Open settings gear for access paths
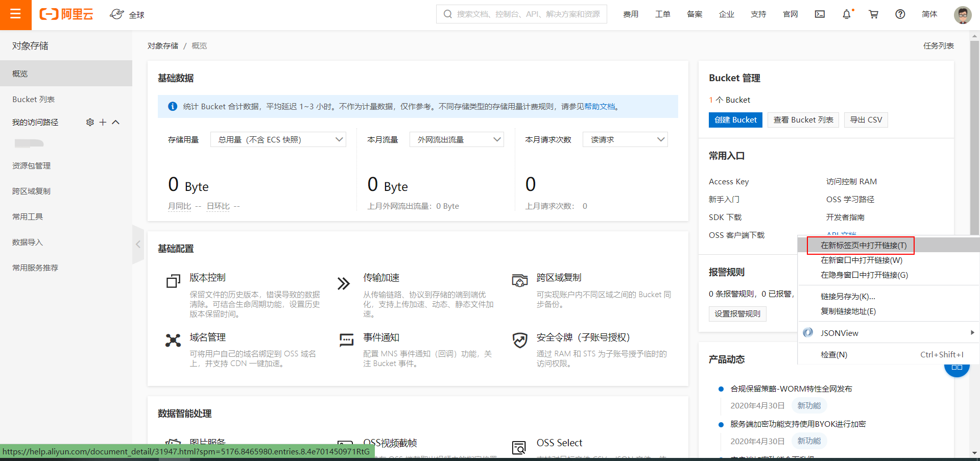Viewport: 980px width, 461px height. tap(90, 122)
